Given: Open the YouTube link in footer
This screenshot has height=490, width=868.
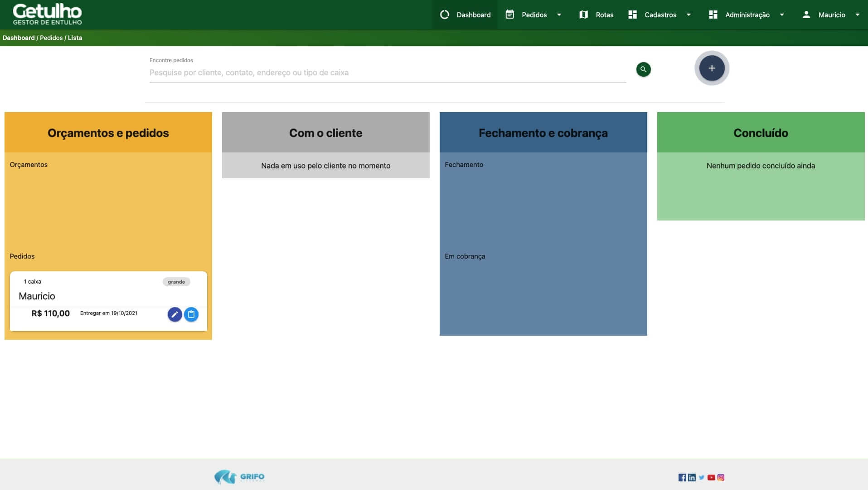Looking at the screenshot, I should tap(711, 477).
